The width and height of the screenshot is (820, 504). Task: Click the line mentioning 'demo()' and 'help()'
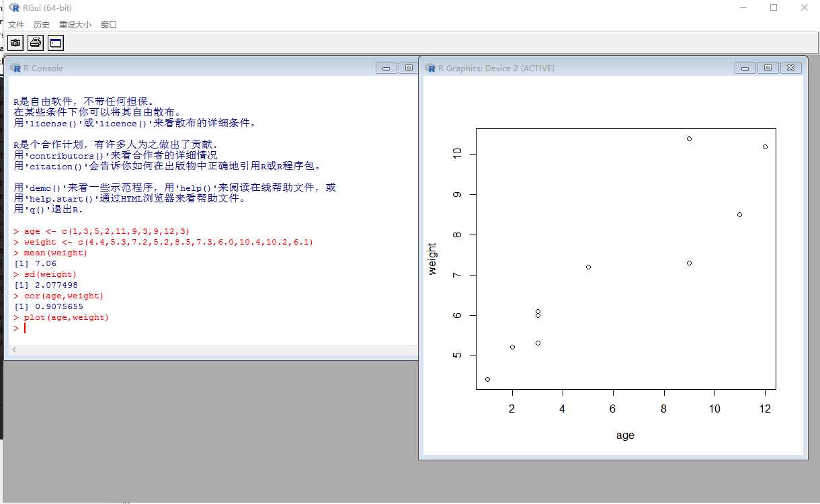(175, 187)
